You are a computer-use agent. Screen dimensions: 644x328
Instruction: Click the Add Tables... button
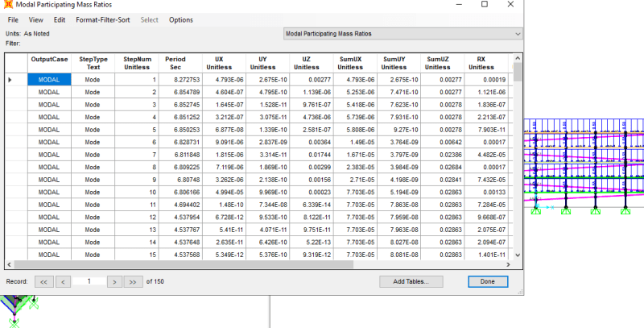411,281
